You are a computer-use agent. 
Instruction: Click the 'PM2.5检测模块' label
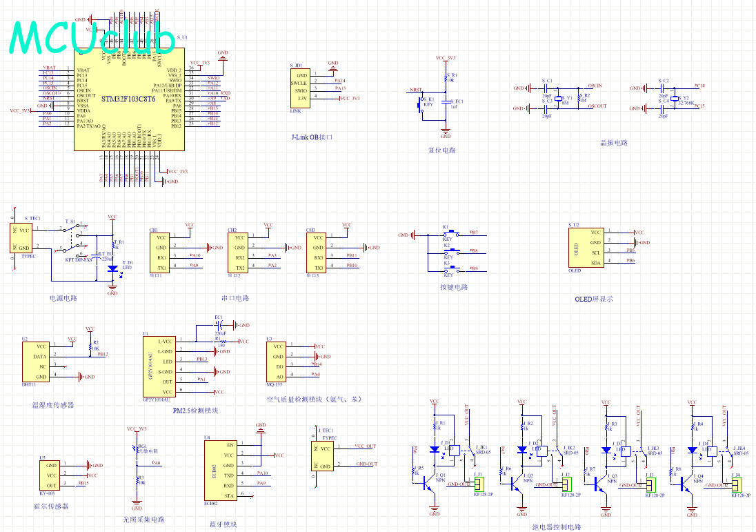pos(195,411)
